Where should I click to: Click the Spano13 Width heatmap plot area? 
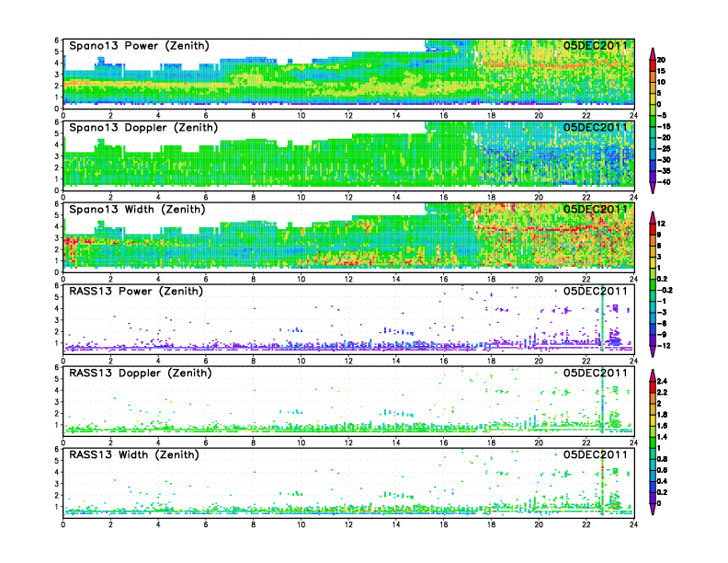click(x=348, y=238)
